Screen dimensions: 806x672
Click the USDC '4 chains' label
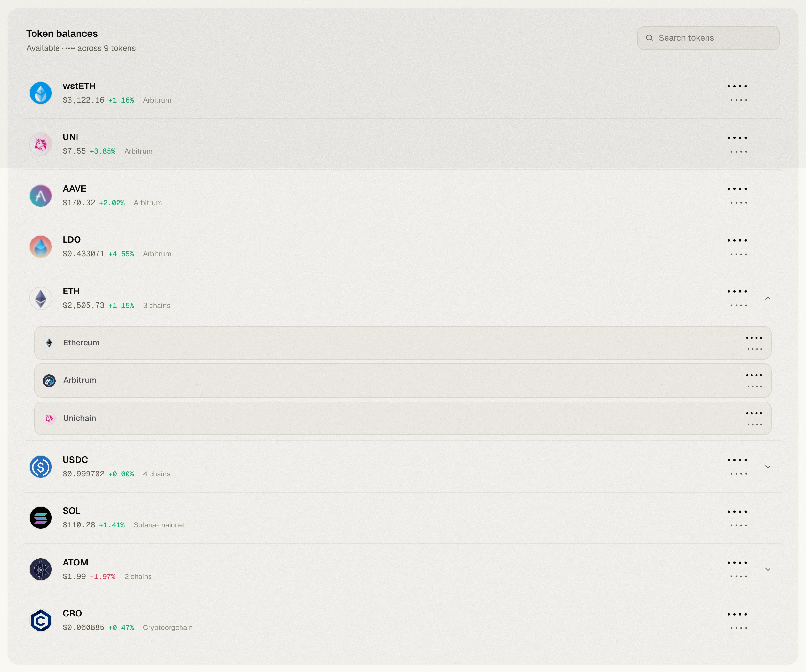click(x=157, y=474)
